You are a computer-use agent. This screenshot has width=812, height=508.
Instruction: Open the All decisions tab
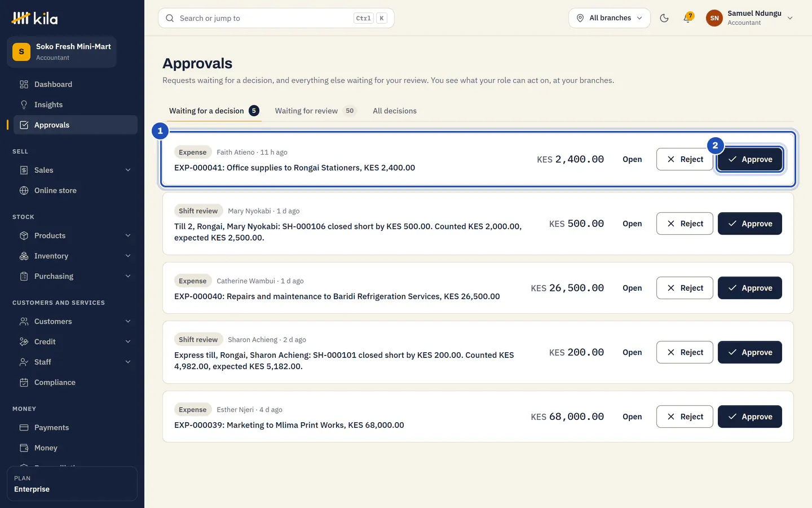pos(395,111)
